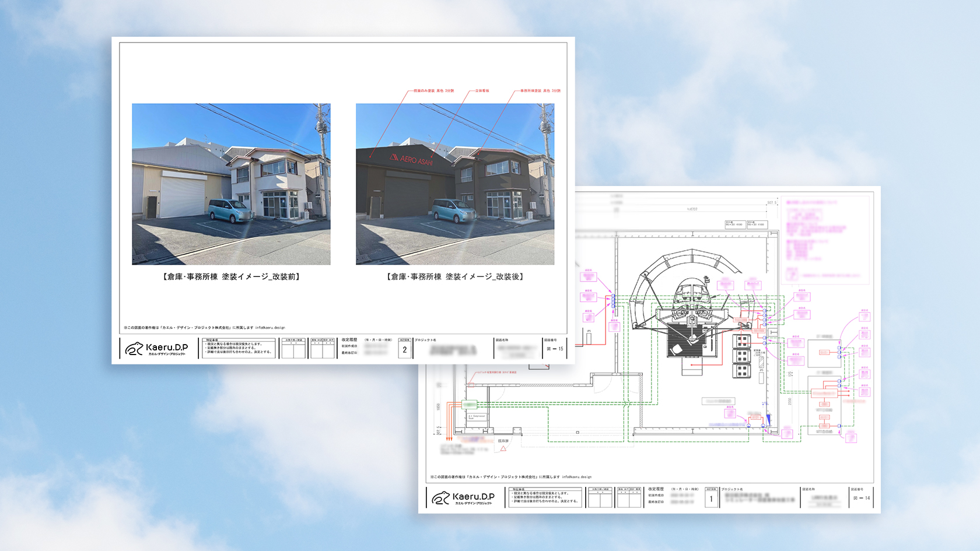Image resolution: width=980 pixels, height=551 pixels.
Task: Click Kaeru.D.P frog logo on sheet 14
Action: pyautogui.click(x=463, y=498)
